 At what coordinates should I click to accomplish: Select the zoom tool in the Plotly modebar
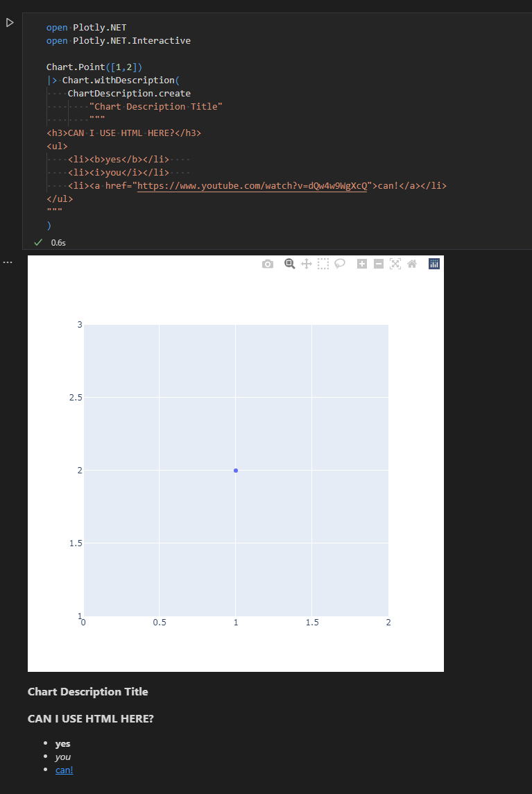[289, 264]
